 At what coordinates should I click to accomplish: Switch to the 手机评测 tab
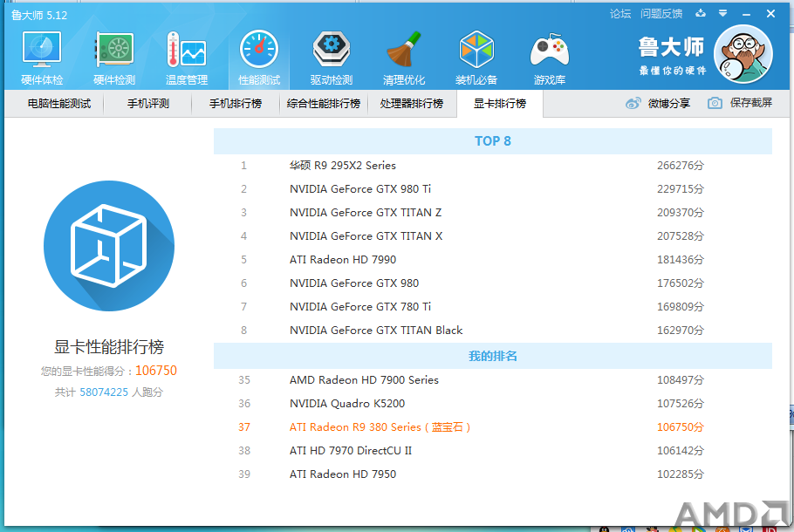pos(147,104)
